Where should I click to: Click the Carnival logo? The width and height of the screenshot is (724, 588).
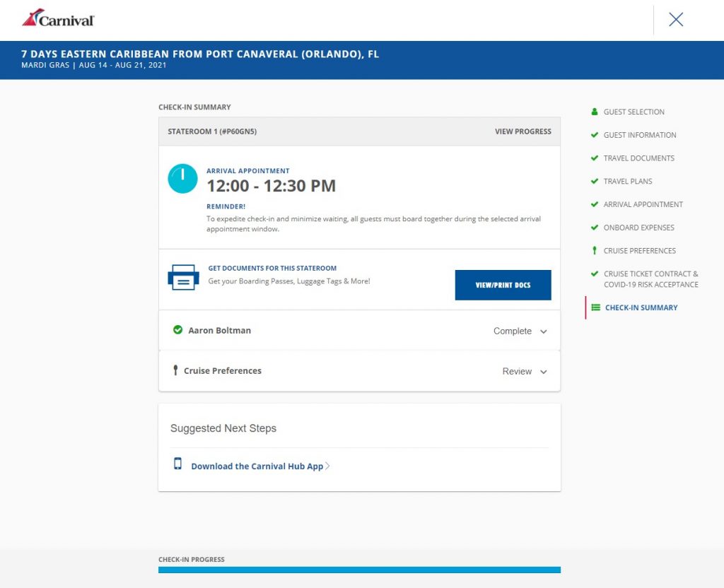58,19
